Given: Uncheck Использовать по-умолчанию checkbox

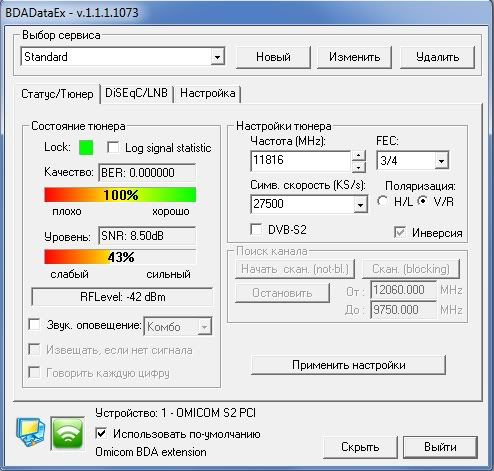Looking at the screenshot, I should (101, 434).
